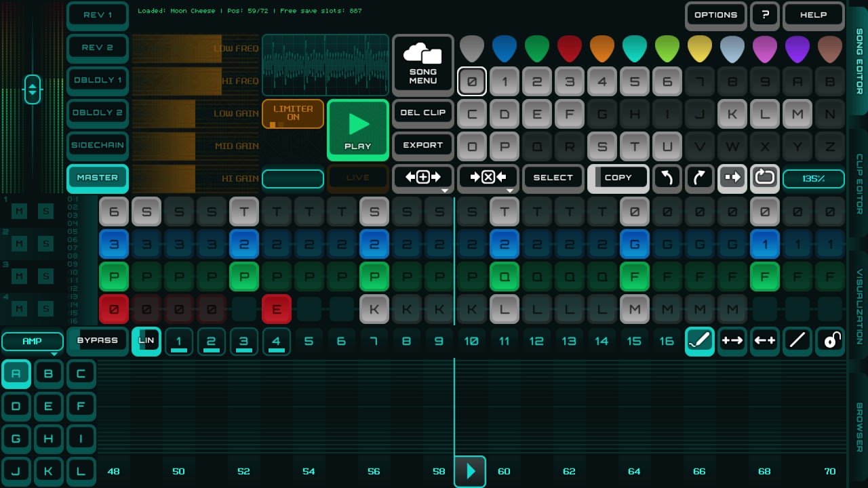
Task: Click the redo curved arrow icon
Action: click(700, 178)
